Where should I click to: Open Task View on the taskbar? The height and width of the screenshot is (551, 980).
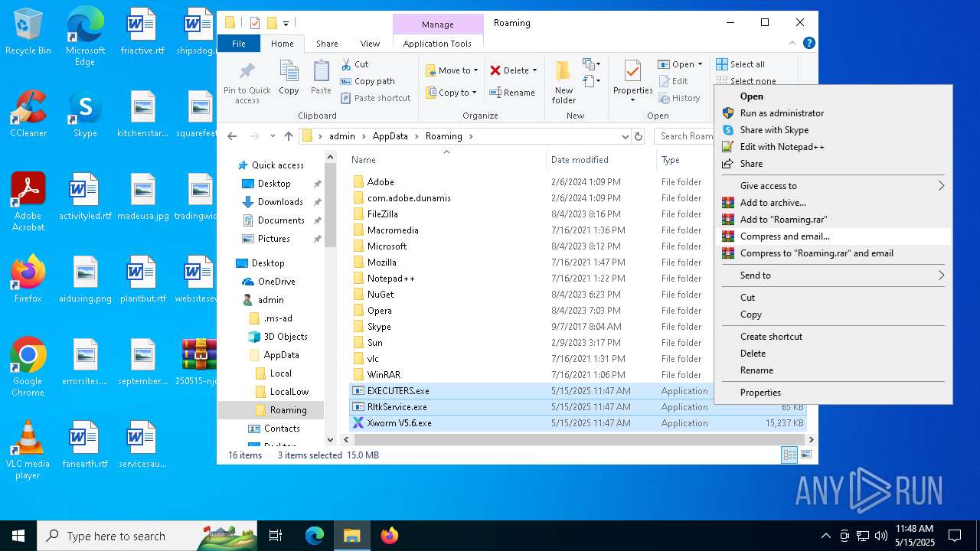(x=276, y=536)
